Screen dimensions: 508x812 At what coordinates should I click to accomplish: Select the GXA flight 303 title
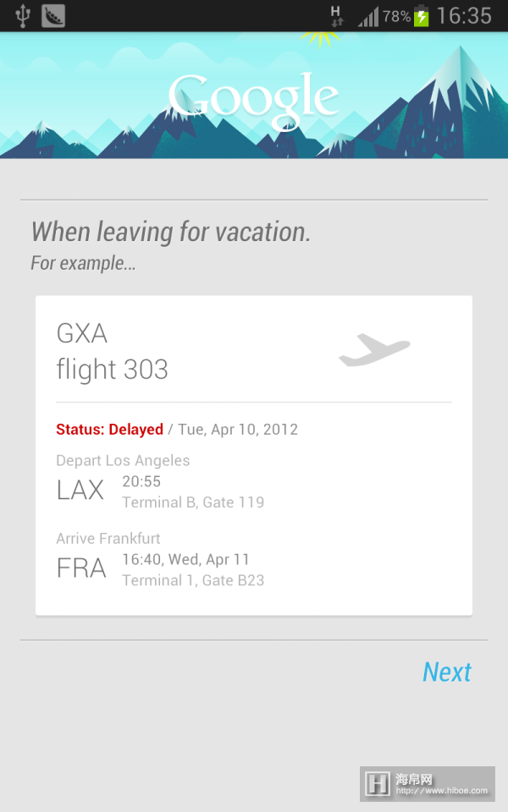tap(112, 351)
